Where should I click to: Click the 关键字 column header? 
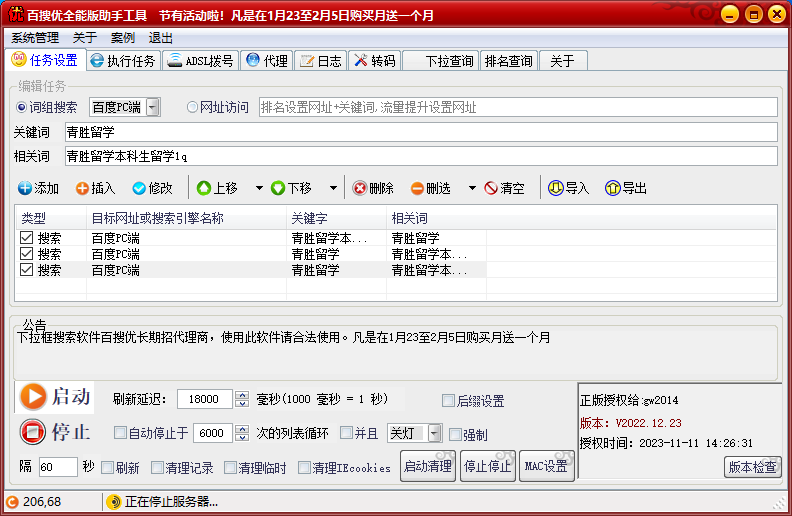coord(336,218)
